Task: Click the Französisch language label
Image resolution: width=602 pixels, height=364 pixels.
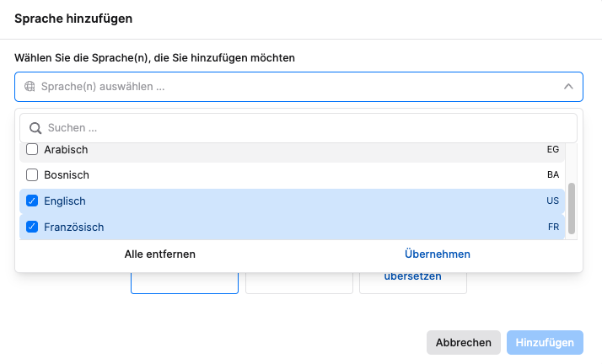Action: (x=73, y=227)
